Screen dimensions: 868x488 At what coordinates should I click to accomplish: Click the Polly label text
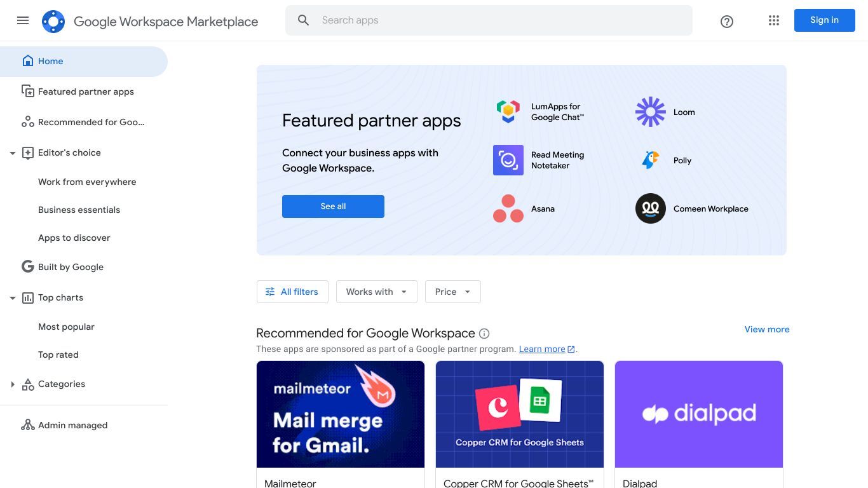(x=682, y=160)
